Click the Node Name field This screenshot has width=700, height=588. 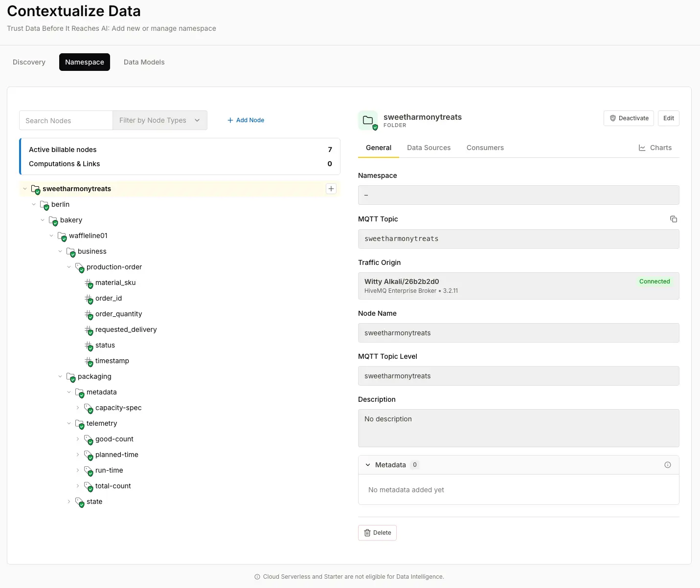519,333
